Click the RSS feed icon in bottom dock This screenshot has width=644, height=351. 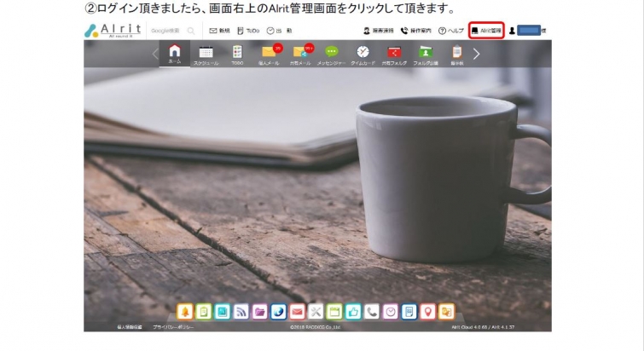(241, 312)
